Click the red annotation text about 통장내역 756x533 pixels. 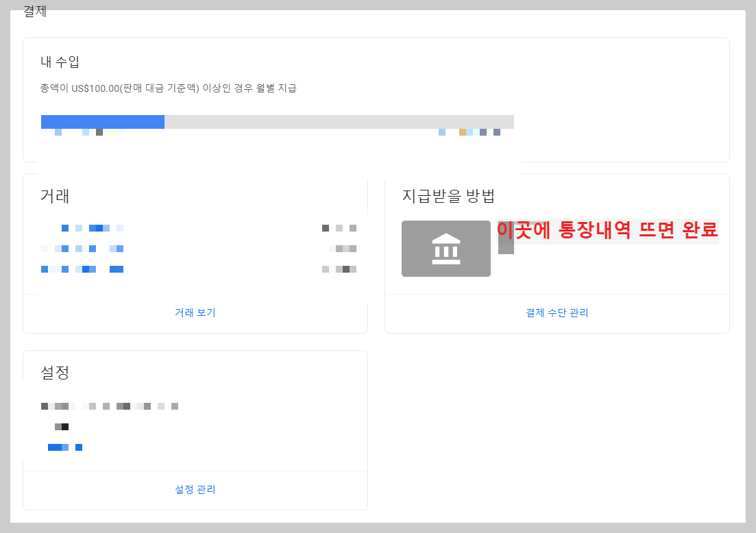[607, 231]
